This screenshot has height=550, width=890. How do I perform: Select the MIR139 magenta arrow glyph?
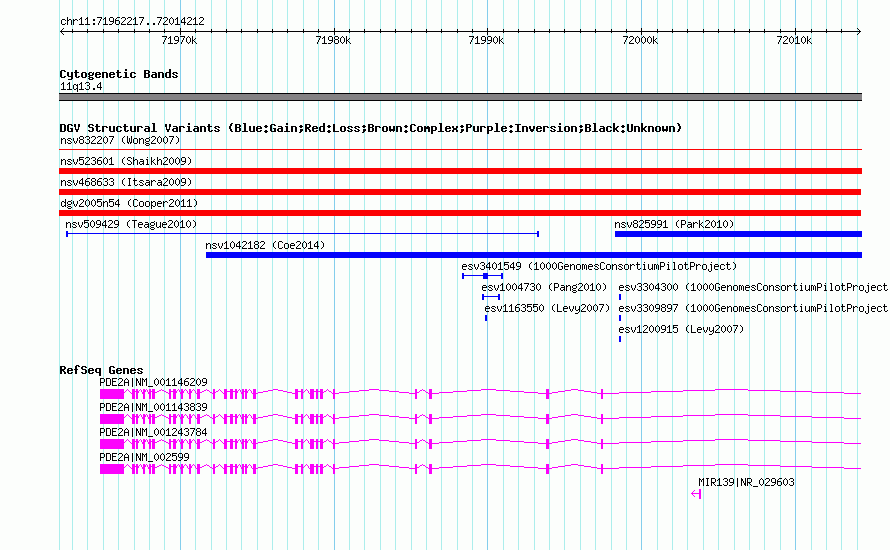(696, 494)
